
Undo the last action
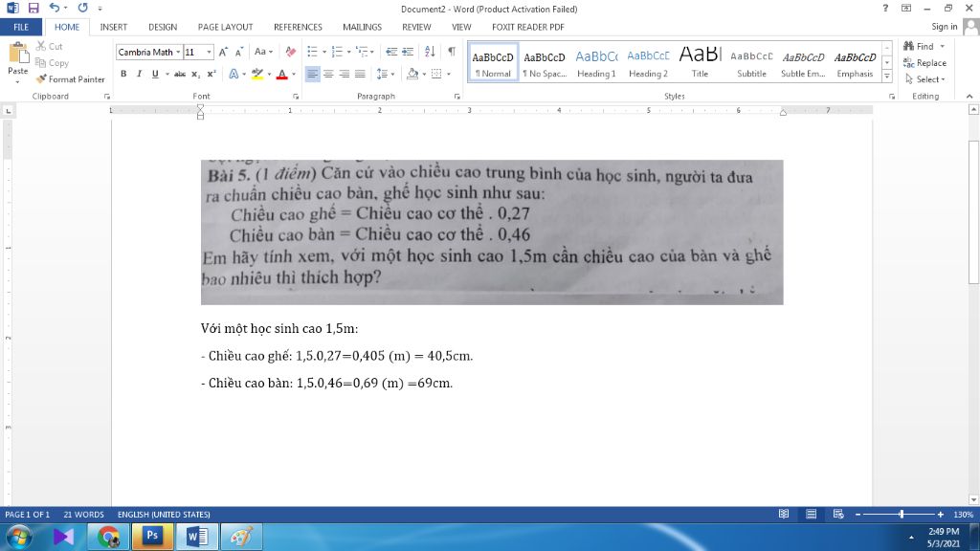click(55, 8)
